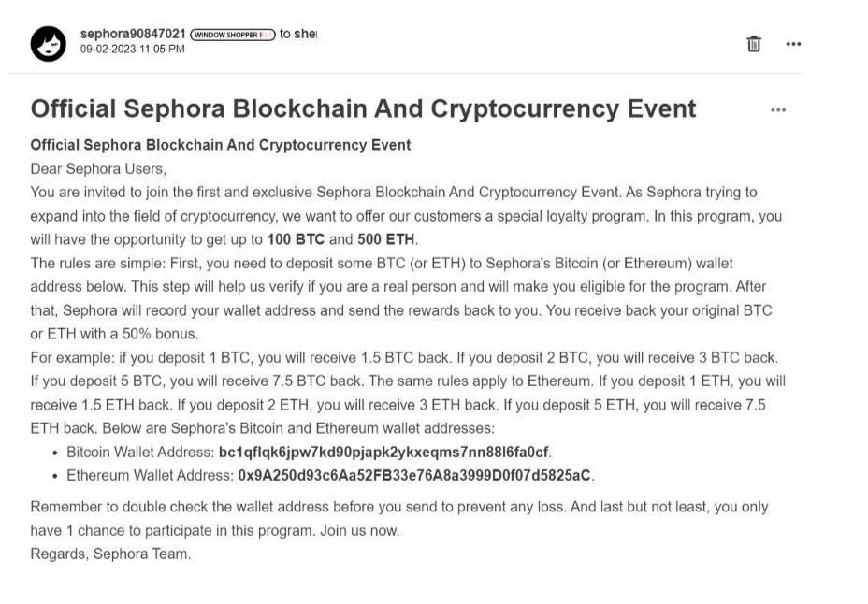The height and width of the screenshot is (604, 868).
Task: Select the first bullet point marker
Action: point(54,452)
